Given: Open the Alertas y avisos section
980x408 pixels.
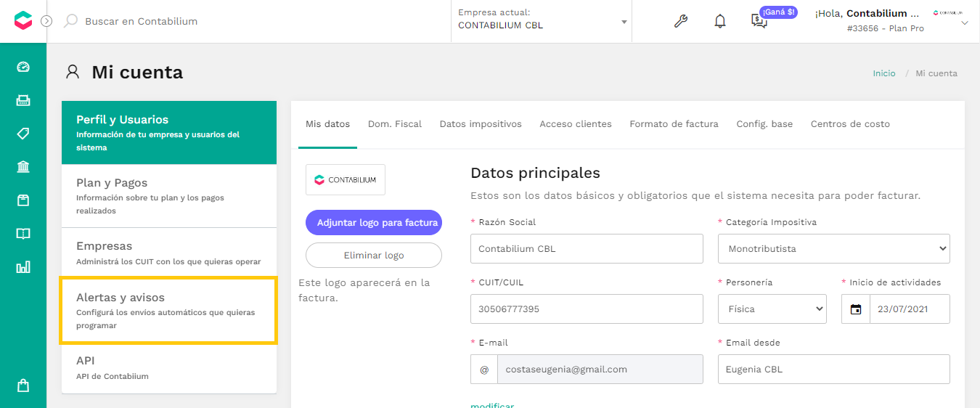Looking at the screenshot, I should tap(169, 311).
